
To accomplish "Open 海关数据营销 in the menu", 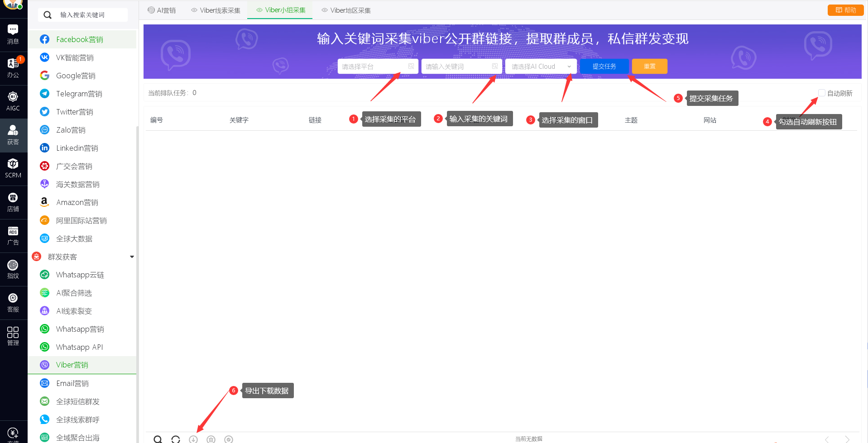I will (82, 184).
